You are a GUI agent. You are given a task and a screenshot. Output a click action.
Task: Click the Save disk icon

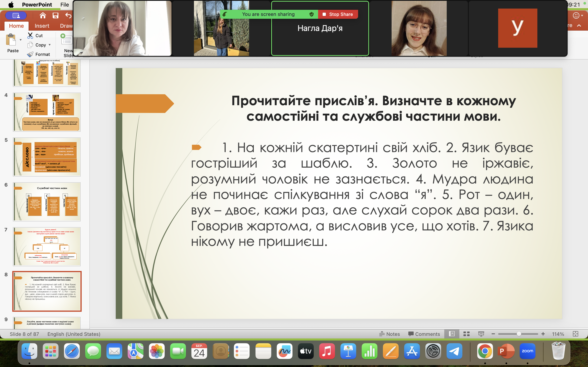pos(55,15)
